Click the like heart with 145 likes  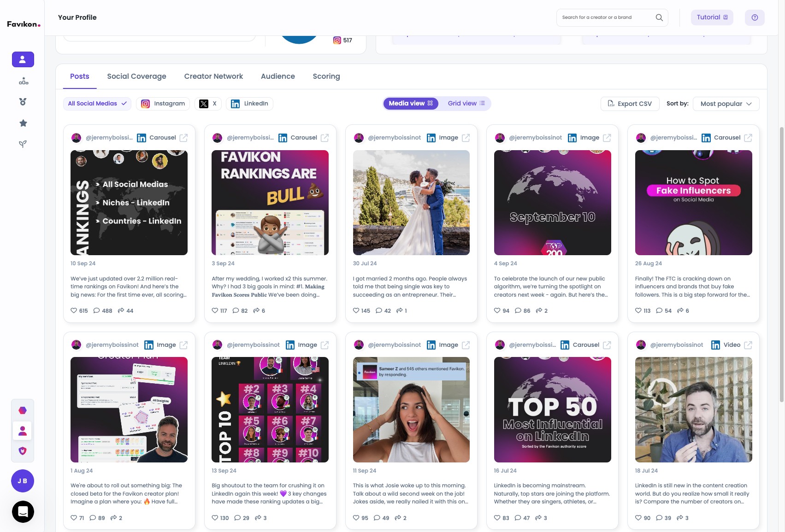click(356, 310)
